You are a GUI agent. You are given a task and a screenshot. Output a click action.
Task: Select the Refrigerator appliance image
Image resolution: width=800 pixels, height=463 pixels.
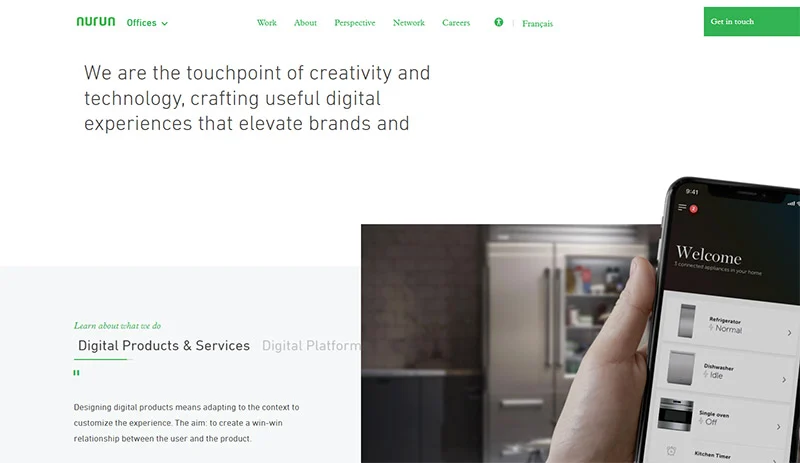(x=687, y=321)
